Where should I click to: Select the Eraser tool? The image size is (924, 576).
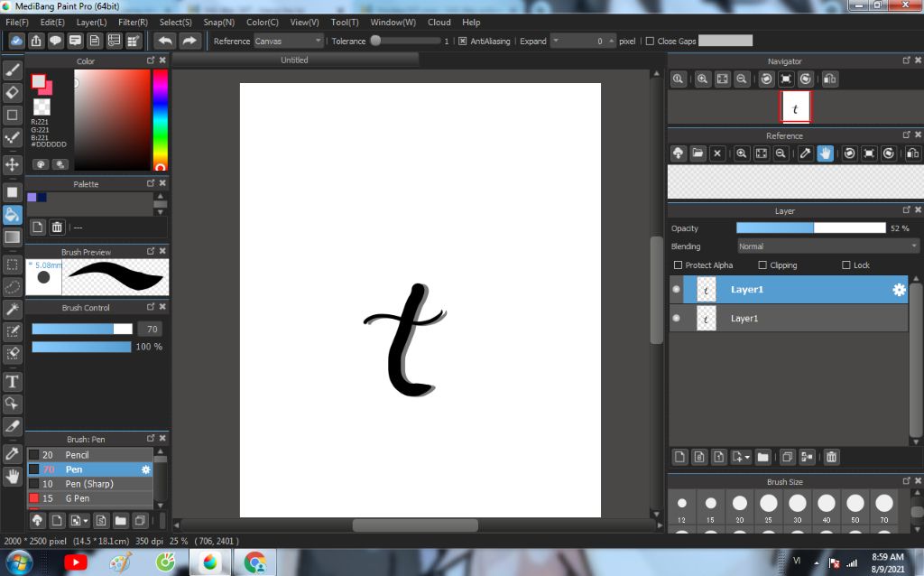click(x=12, y=93)
